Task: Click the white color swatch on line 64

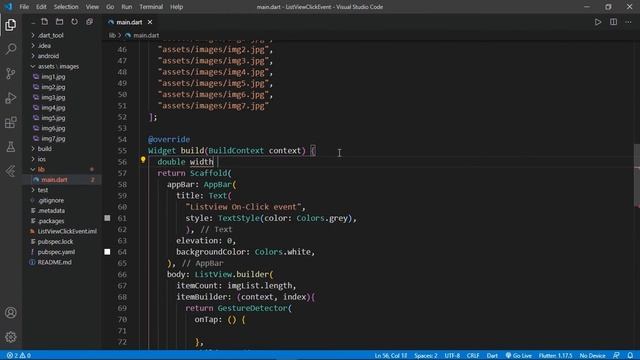Action: click(x=107, y=252)
